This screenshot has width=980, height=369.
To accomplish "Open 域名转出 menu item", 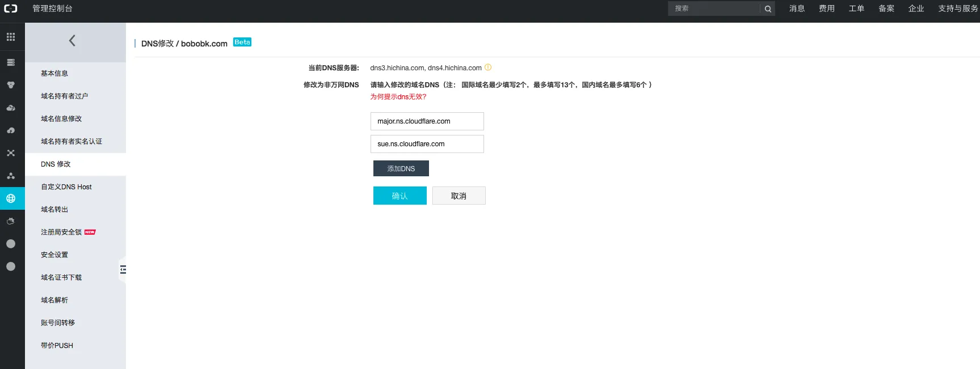I will pyautogui.click(x=75, y=210).
